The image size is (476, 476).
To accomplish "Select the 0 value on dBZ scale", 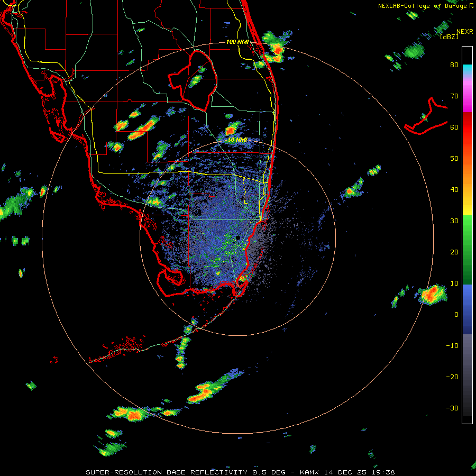I will [456, 315].
